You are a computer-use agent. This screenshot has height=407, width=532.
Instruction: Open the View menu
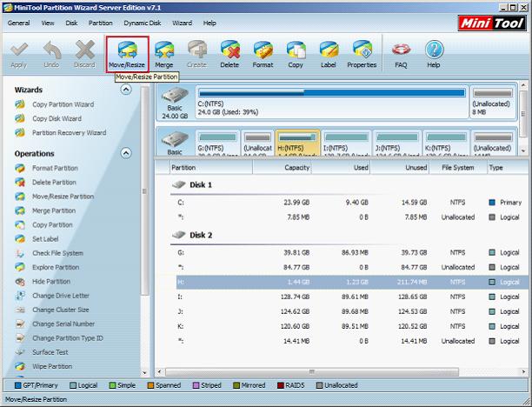[48, 23]
